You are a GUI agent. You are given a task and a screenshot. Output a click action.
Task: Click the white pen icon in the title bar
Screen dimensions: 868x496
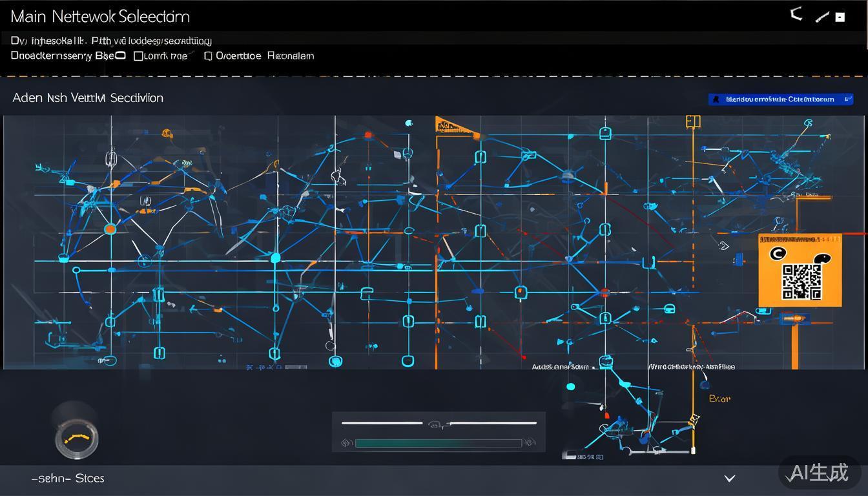(821, 17)
